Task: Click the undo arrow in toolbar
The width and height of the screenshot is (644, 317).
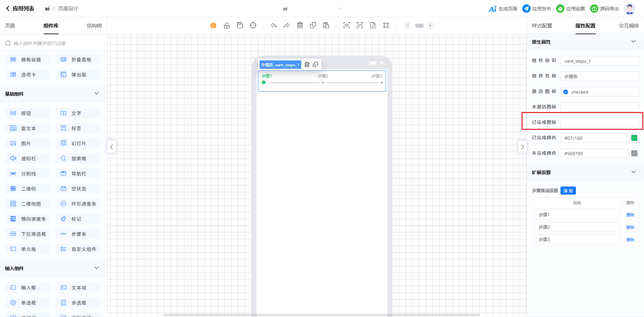Action: (274, 25)
